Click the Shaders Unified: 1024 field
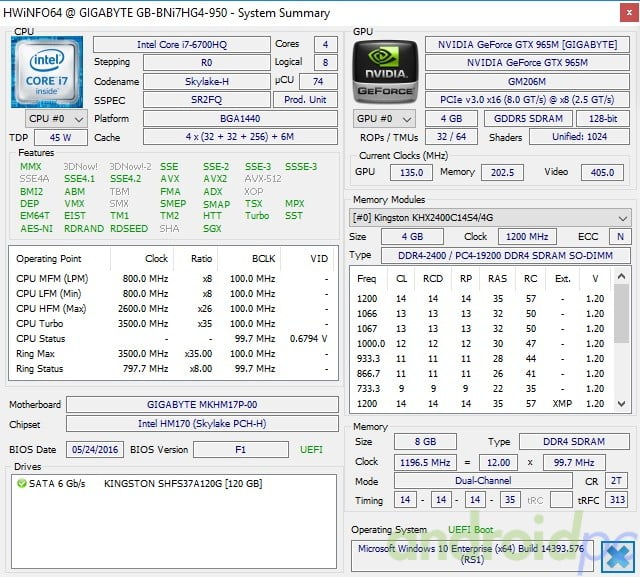 pos(580,137)
